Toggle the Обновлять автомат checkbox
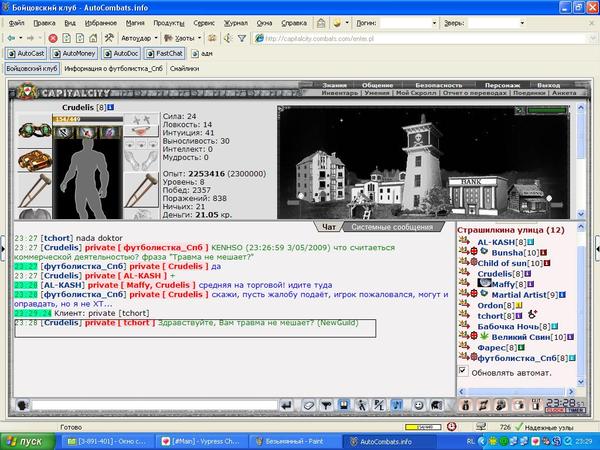The width and height of the screenshot is (600, 450). coord(463,370)
